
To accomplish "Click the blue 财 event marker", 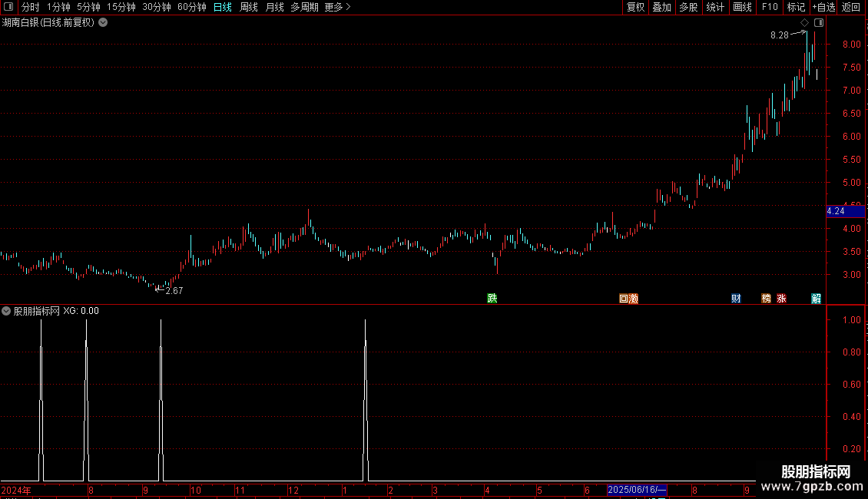I will click(736, 299).
